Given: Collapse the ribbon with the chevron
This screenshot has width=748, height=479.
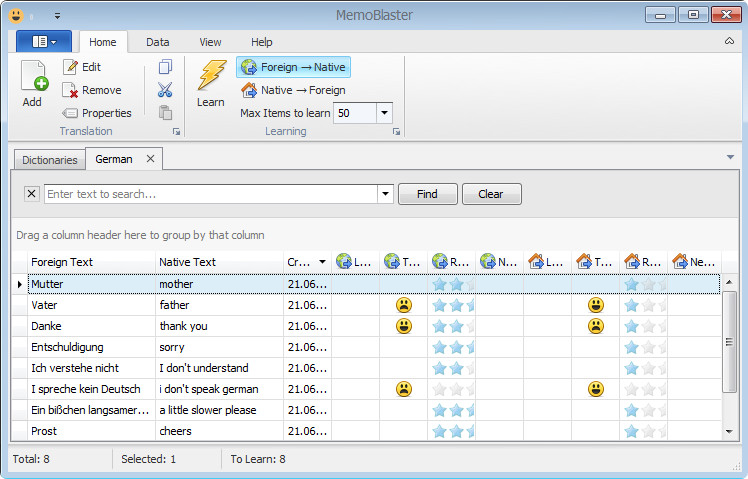Looking at the screenshot, I should point(729,41).
